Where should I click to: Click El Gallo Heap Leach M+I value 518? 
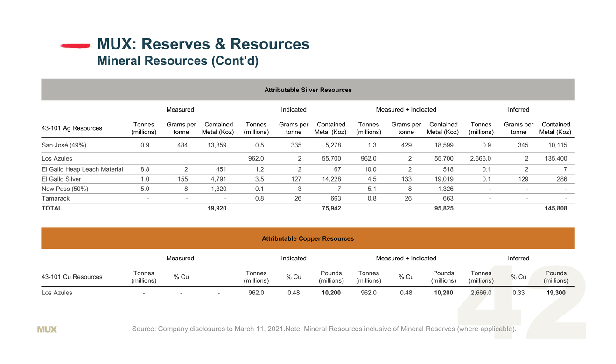[x=448, y=170]
